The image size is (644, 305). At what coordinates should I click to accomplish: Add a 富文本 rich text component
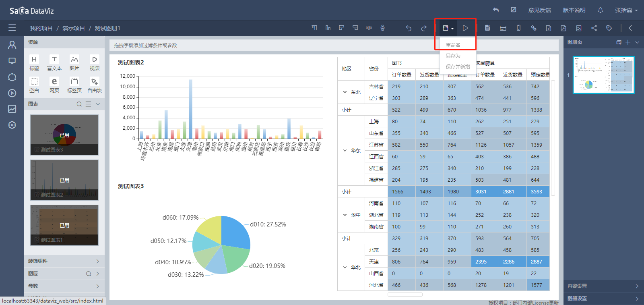pos(54,63)
